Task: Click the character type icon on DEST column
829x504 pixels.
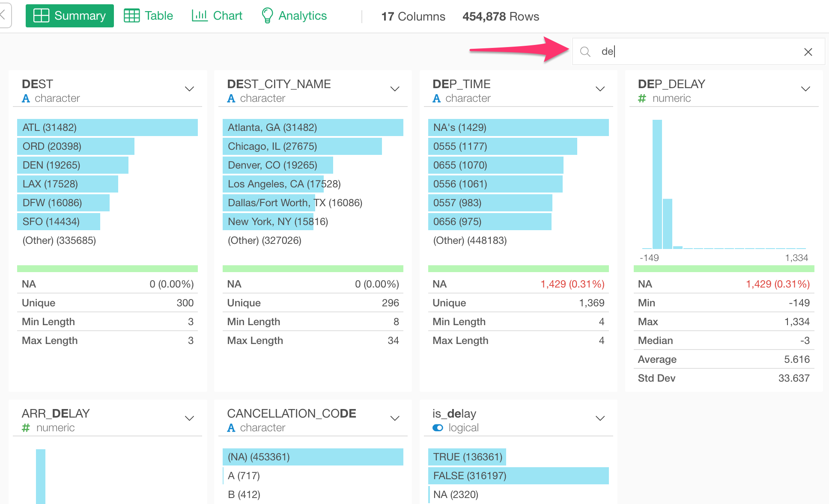Action: click(26, 98)
